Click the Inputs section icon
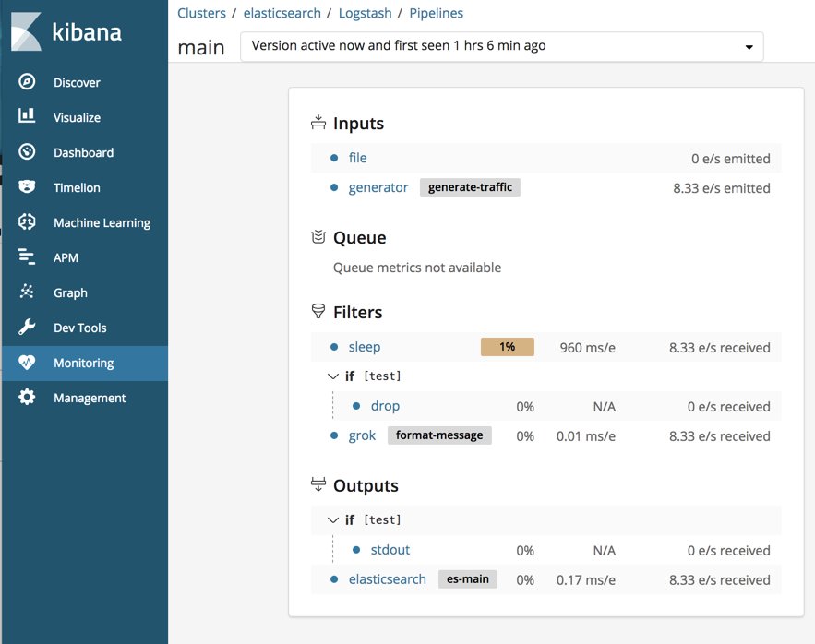Screen dimensions: 815x644 coord(318,121)
